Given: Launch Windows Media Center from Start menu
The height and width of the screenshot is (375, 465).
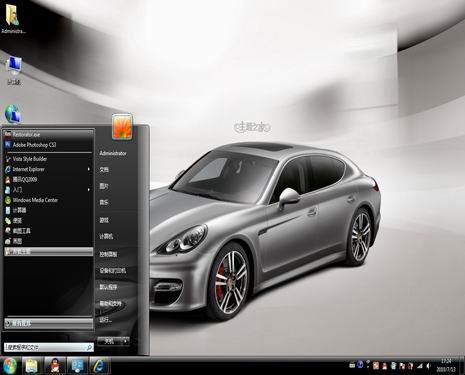Looking at the screenshot, I should (x=48, y=200).
